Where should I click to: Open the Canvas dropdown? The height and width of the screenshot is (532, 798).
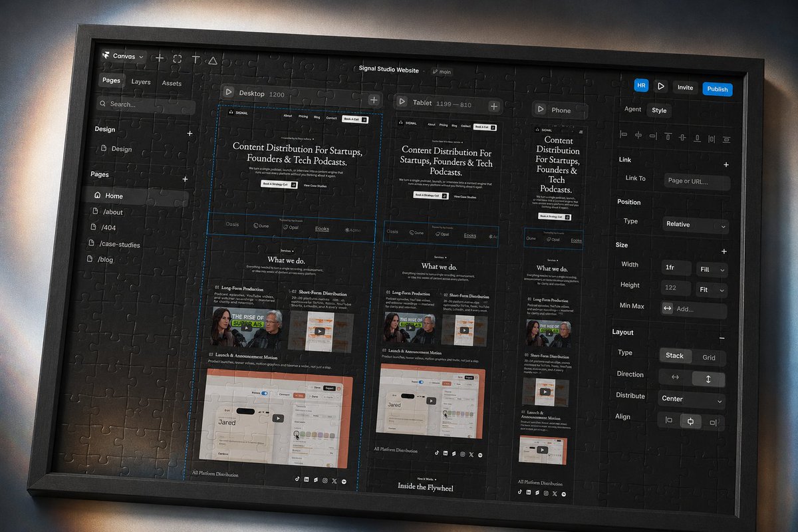pos(124,57)
